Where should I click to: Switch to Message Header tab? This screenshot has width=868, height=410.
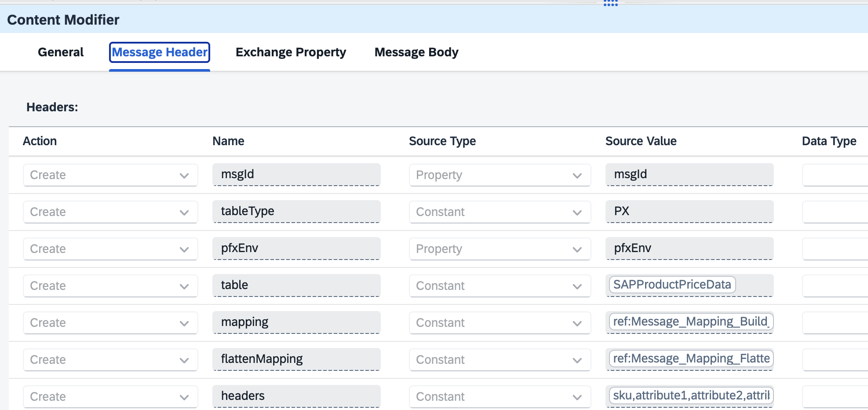click(x=159, y=52)
